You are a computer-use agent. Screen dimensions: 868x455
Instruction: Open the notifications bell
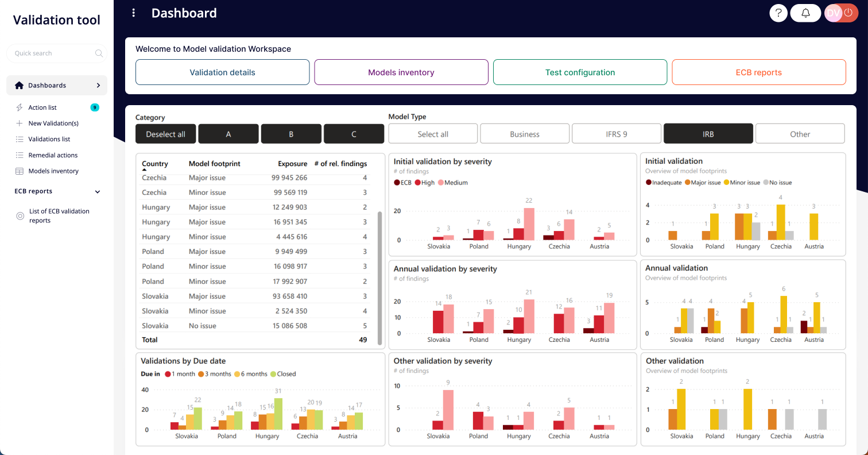tap(805, 13)
